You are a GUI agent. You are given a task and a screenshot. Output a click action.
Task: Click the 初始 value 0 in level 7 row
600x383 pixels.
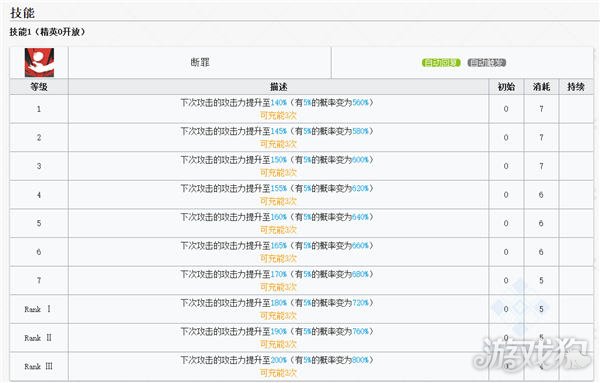tap(506, 280)
